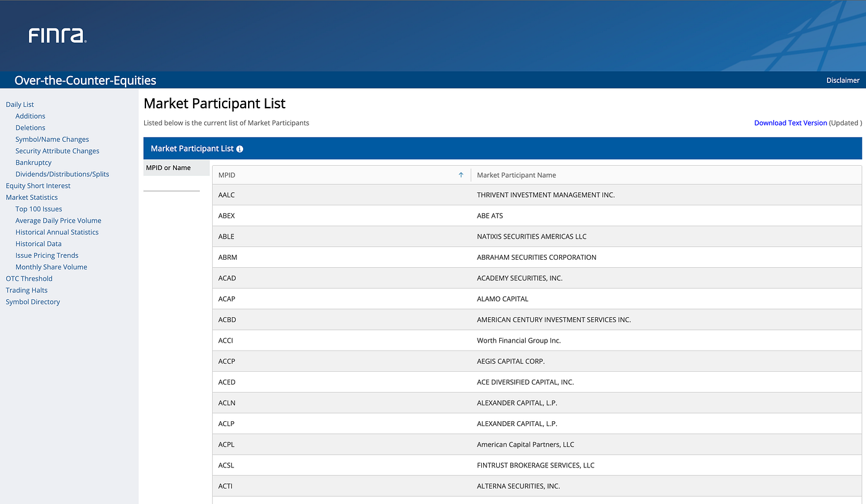Go to Deletions in the sidebar
Viewport: 866px width, 504px height.
pos(30,128)
